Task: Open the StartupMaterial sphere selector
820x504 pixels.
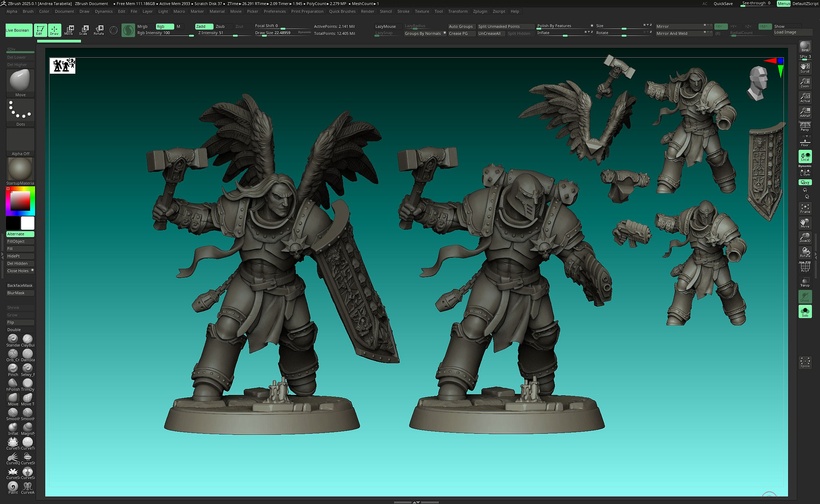Action: [x=20, y=170]
